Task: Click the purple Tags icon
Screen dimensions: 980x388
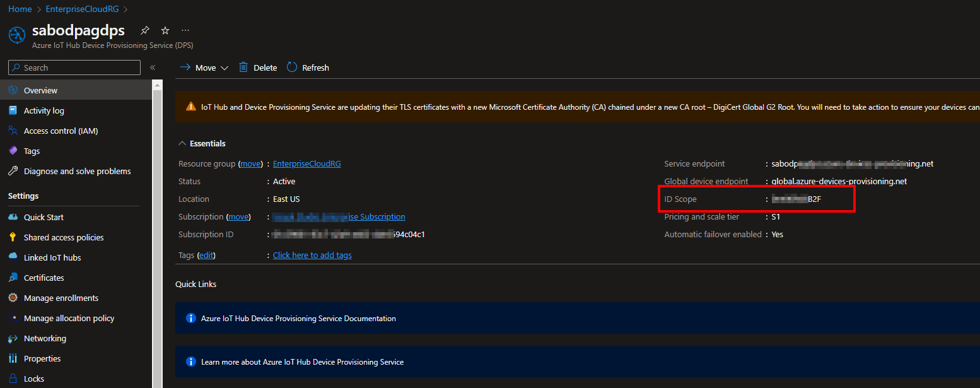Action: coord(13,151)
